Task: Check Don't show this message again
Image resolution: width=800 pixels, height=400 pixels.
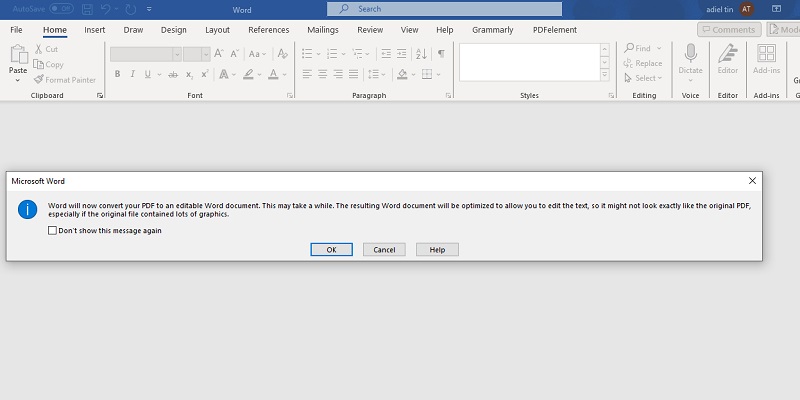Action: pos(53,231)
